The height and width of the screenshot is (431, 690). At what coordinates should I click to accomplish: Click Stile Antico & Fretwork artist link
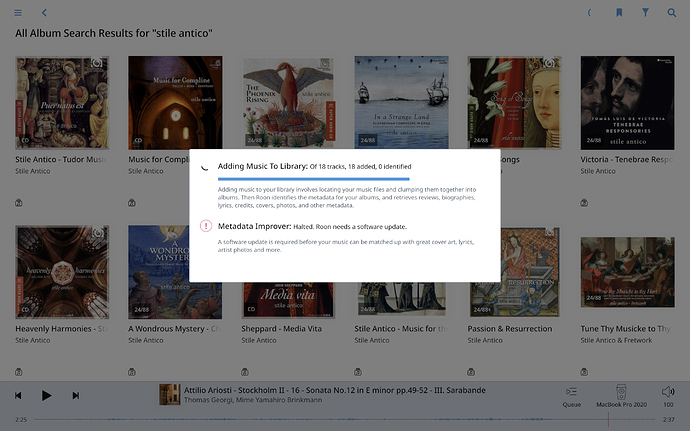(x=616, y=340)
